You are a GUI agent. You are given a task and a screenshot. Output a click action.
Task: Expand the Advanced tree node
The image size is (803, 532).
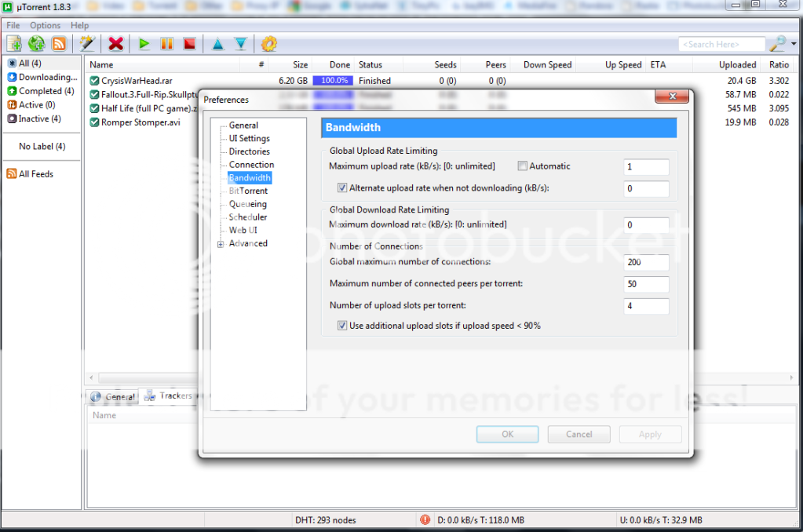coord(221,244)
